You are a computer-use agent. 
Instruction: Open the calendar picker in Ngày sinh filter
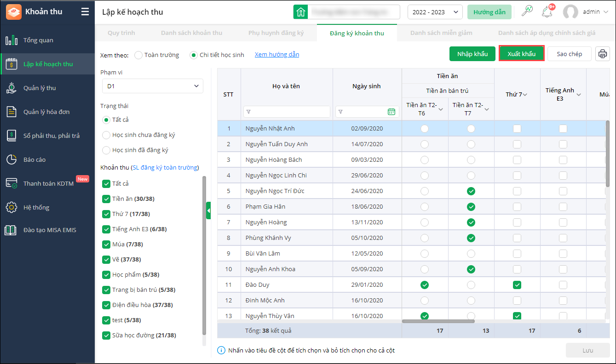click(x=391, y=112)
